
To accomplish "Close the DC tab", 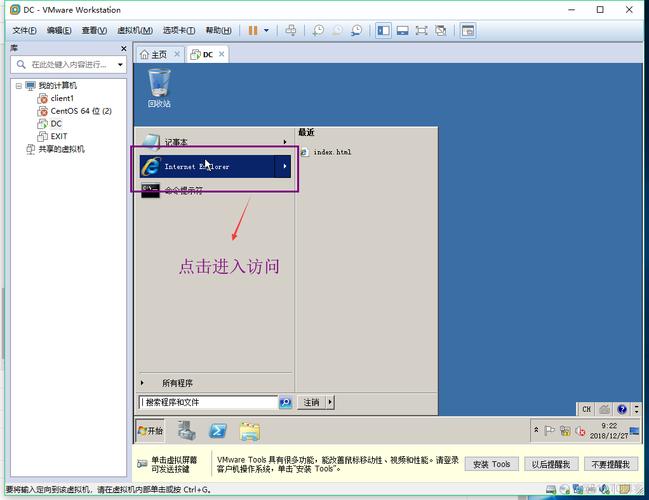I will point(221,54).
